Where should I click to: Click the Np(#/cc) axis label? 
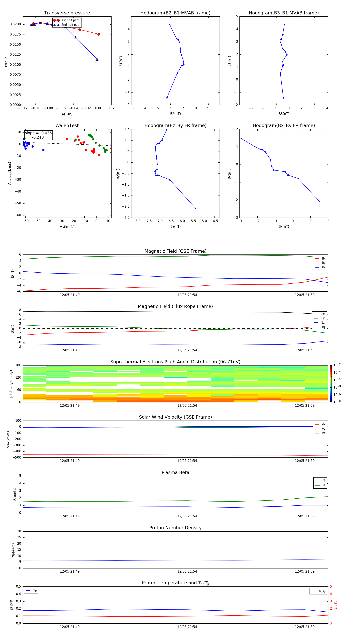pyautogui.click(x=13, y=550)
